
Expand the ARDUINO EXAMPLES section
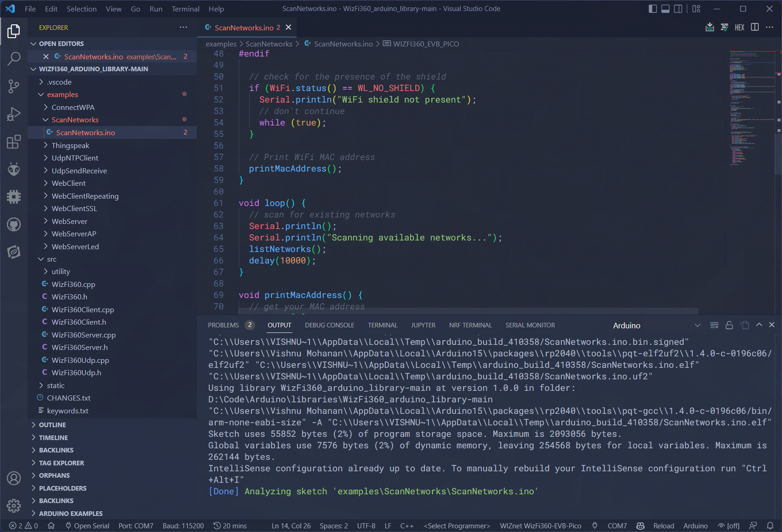click(x=112, y=514)
